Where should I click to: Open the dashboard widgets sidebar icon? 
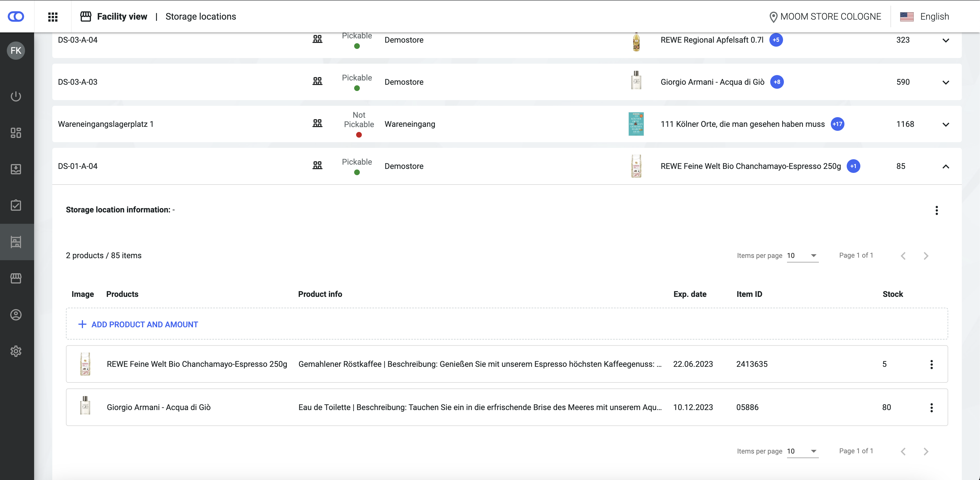16,133
